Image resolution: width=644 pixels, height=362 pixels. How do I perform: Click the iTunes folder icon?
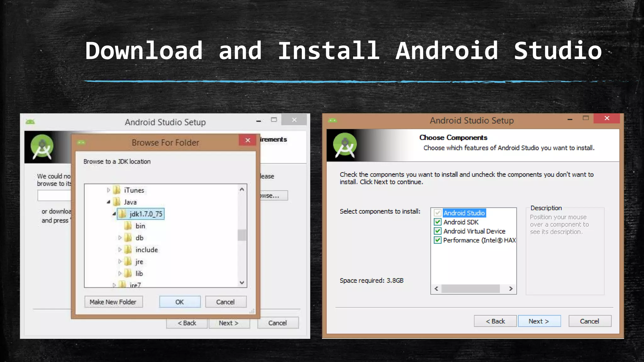(x=117, y=190)
